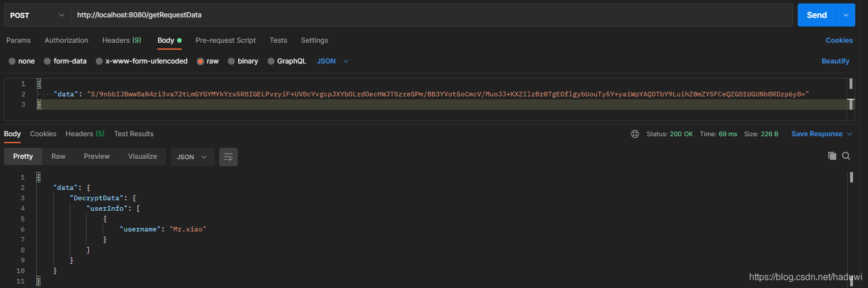Click the request body "data" key

[x=66, y=94]
